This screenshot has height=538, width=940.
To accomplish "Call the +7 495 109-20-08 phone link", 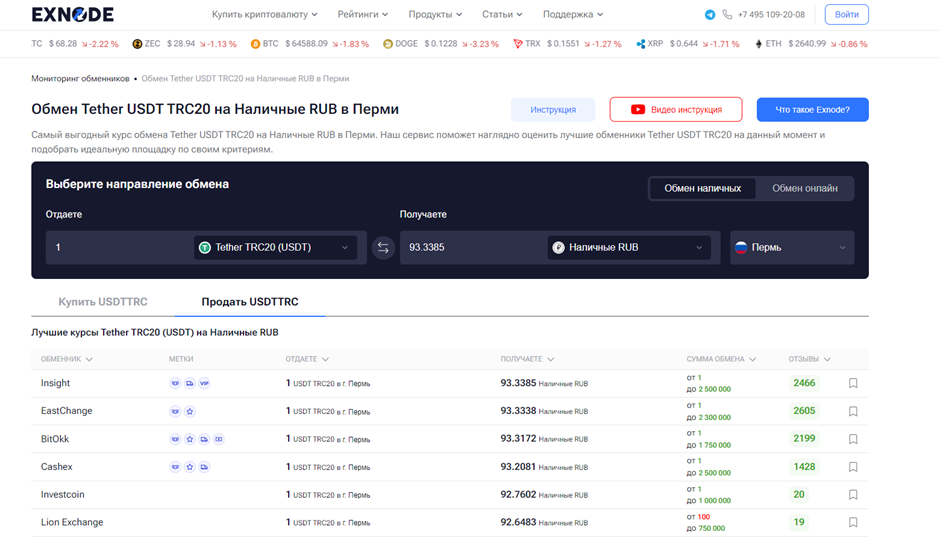I will tap(771, 14).
